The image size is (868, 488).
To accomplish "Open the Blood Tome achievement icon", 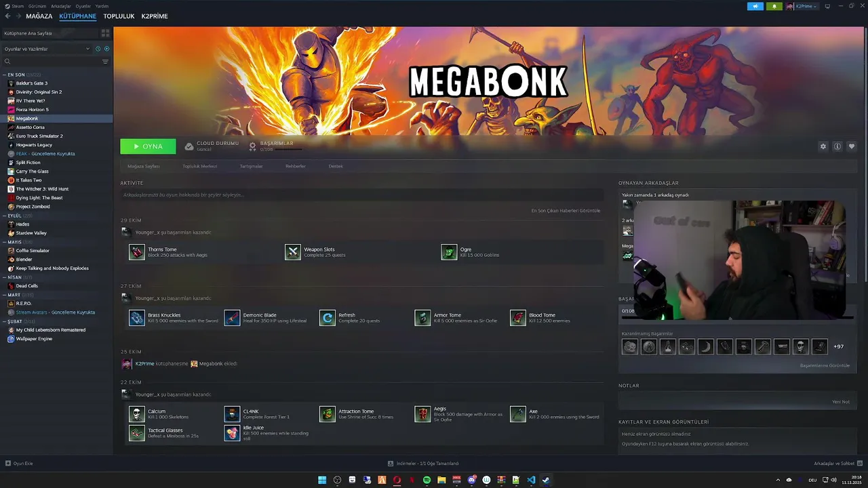I will [x=518, y=318].
